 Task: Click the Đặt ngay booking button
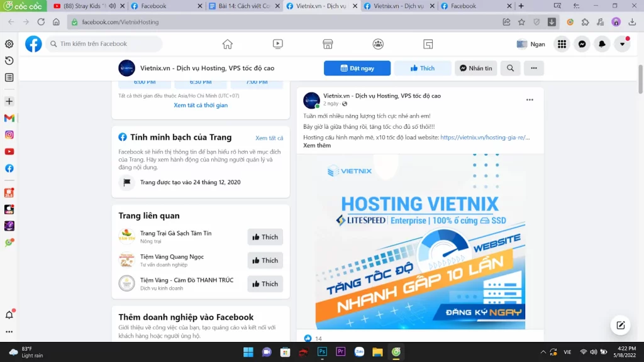[357, 68]
